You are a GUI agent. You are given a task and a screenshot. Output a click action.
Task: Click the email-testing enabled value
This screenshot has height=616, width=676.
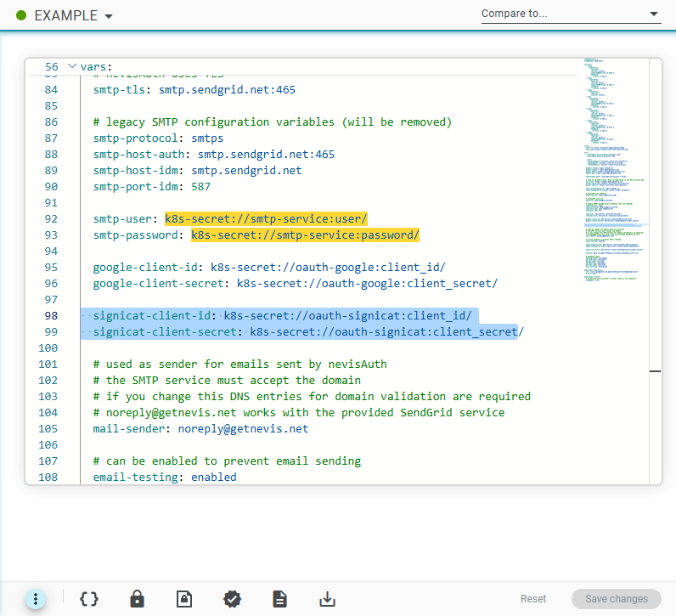214,478
